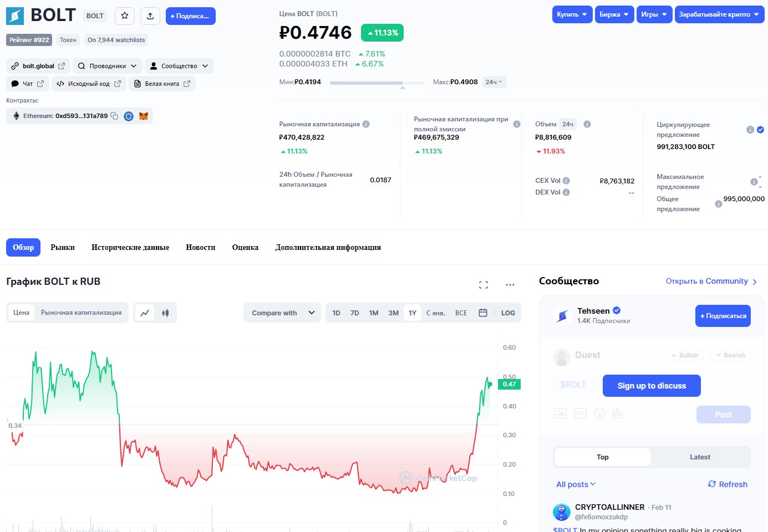
Task: Select 1M chart range
Action: tap(374, 313)
